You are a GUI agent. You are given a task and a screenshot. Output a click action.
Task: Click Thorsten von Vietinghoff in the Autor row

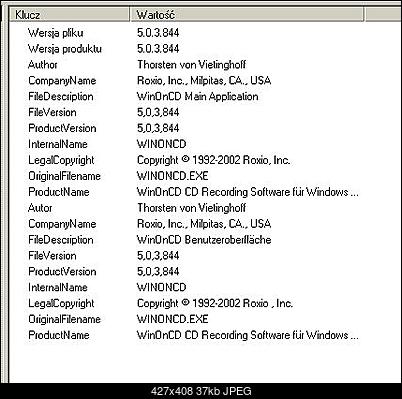point(192,208)
